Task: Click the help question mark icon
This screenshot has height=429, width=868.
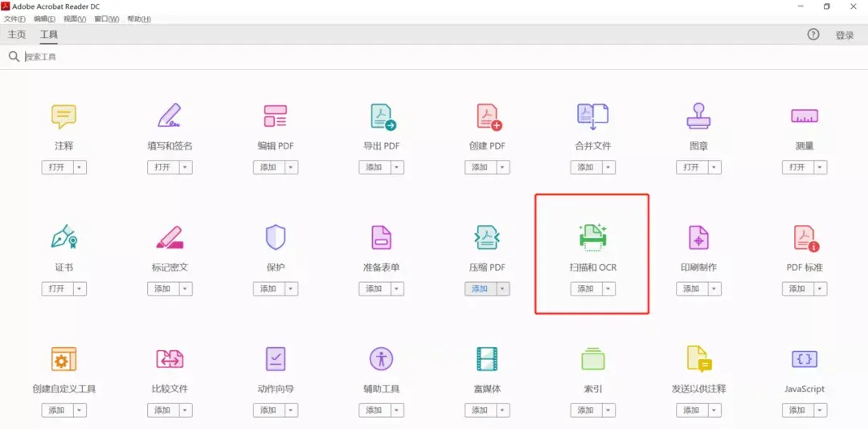Action: pos(813,35)
